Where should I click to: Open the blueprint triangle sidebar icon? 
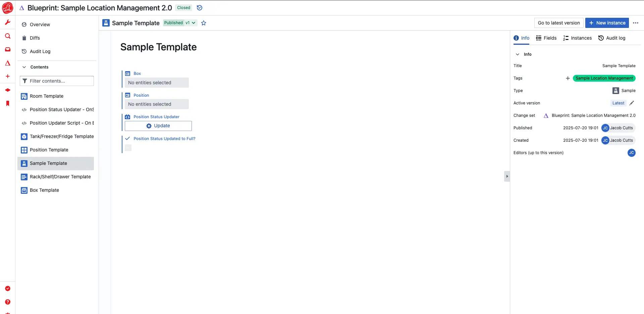click(x=7, y=63)
